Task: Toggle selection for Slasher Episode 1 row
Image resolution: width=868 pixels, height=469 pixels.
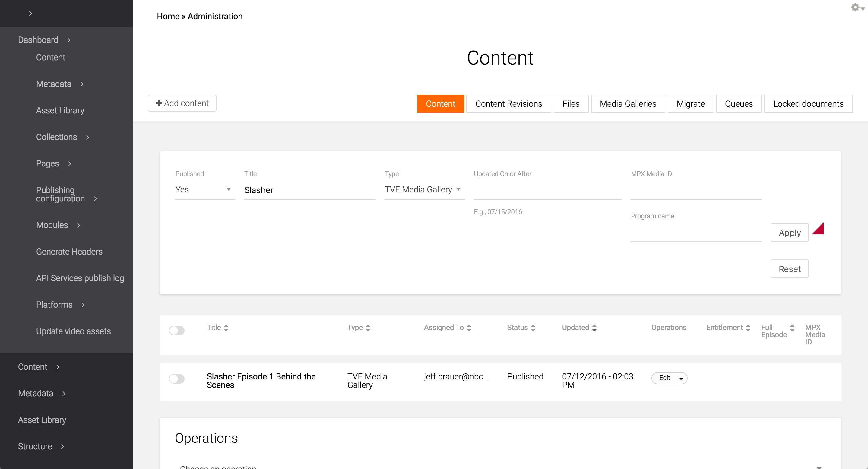Action: 176,379
